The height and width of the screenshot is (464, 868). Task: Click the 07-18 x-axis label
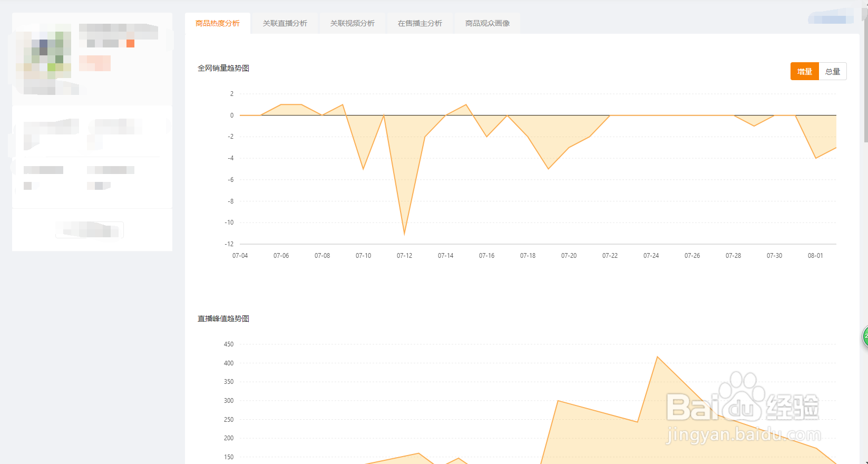[x=528, y=256]
